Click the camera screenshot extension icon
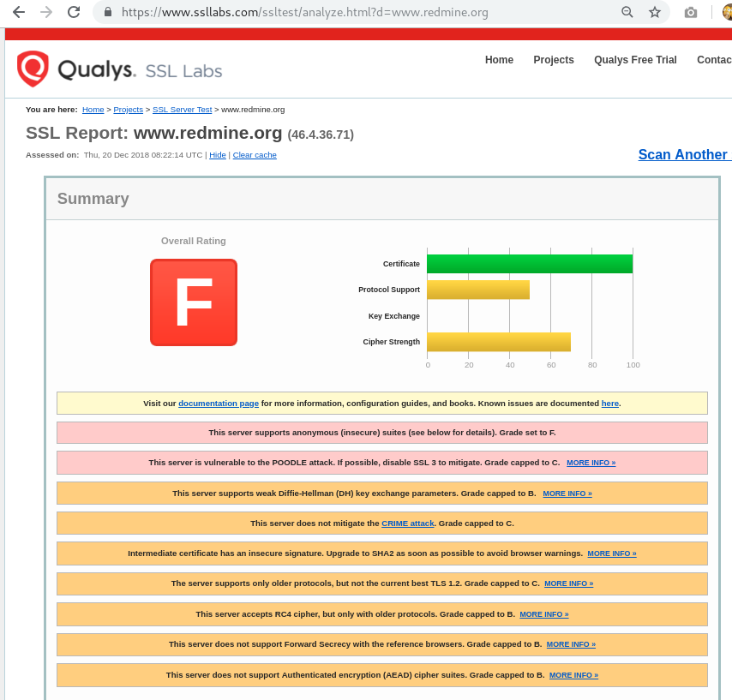This screenshot has width=732, height=700. click(691, 13)
